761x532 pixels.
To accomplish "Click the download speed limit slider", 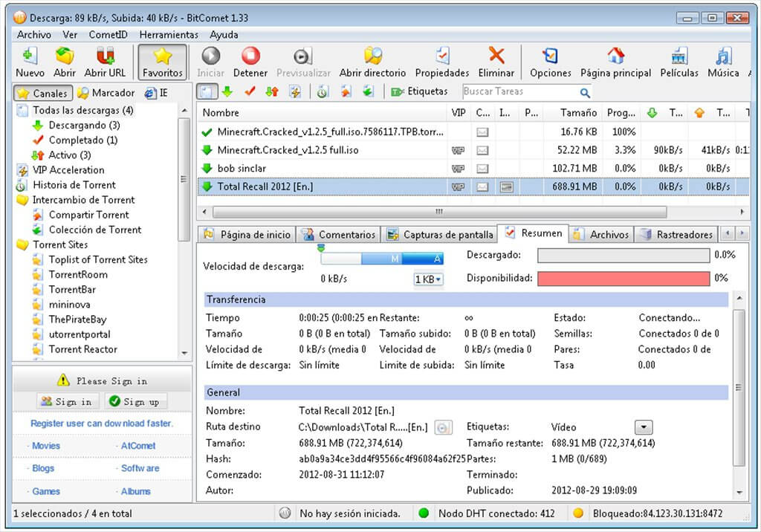I will (x=381, y=259).
